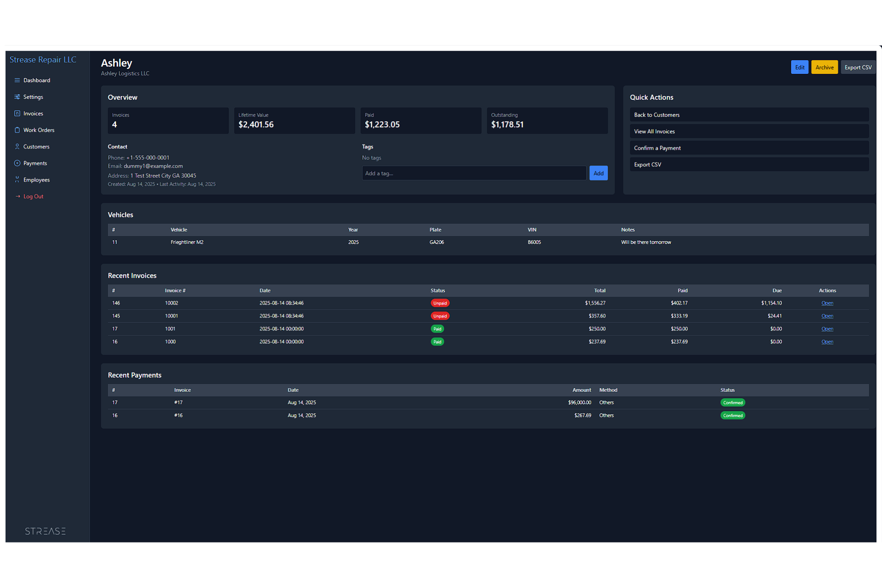Open the Work Orders menu item
Screen dimensions: 882x588
tap(39, 130)
